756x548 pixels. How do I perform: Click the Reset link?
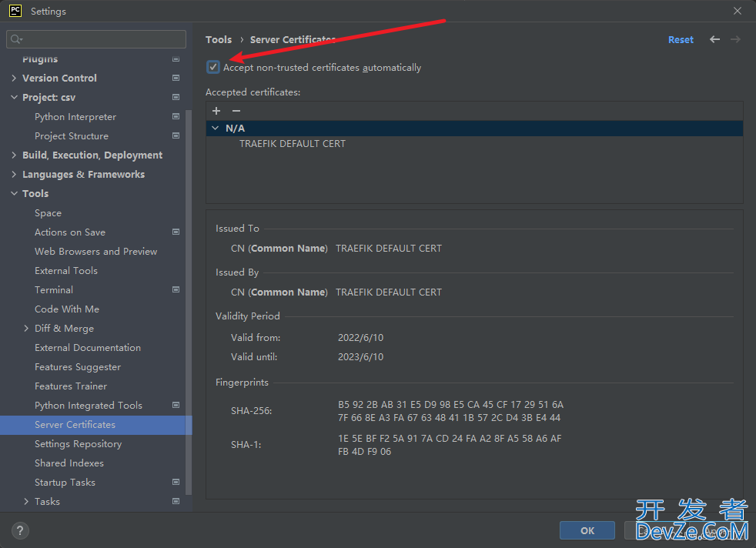681,39
